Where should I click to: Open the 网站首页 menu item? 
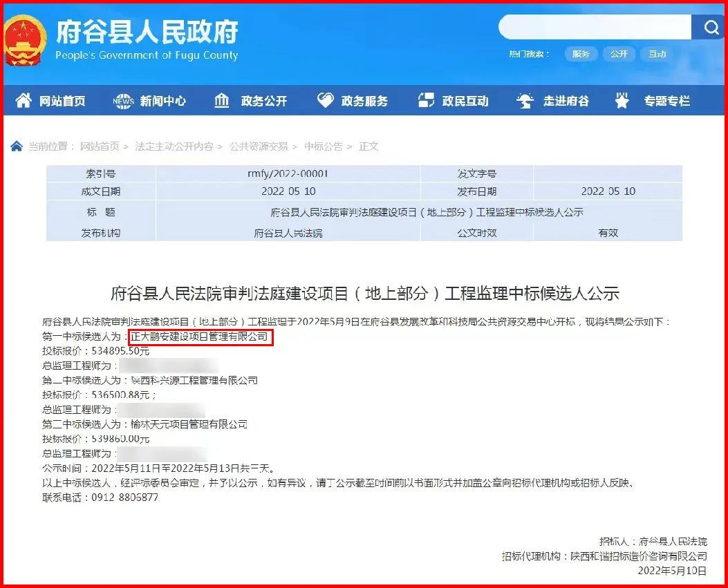click(62, 101)
